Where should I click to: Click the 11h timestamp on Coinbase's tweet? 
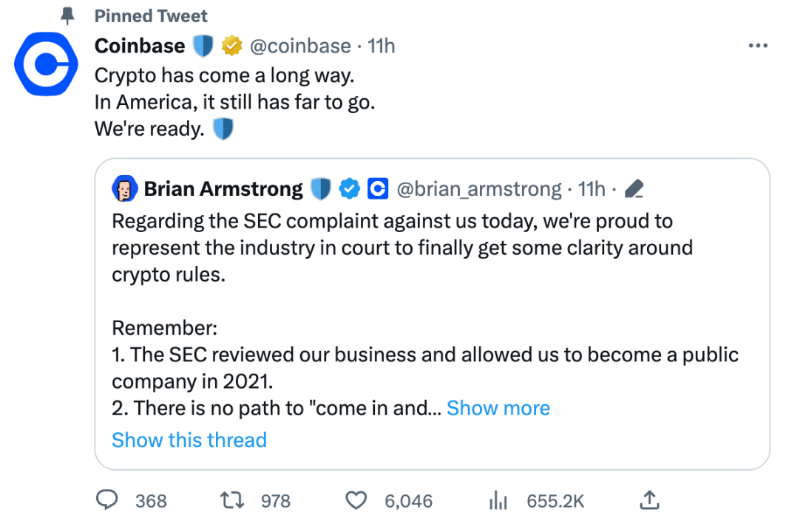click(x=383, y=45)
